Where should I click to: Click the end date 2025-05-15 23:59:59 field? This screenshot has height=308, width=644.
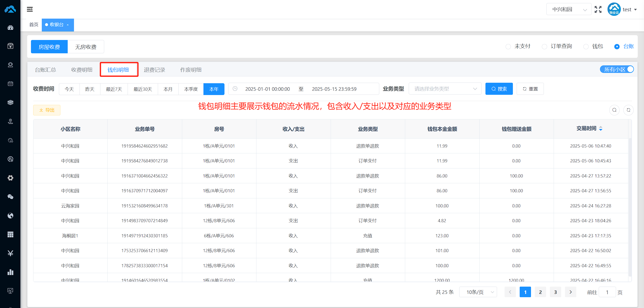(334, 89)
